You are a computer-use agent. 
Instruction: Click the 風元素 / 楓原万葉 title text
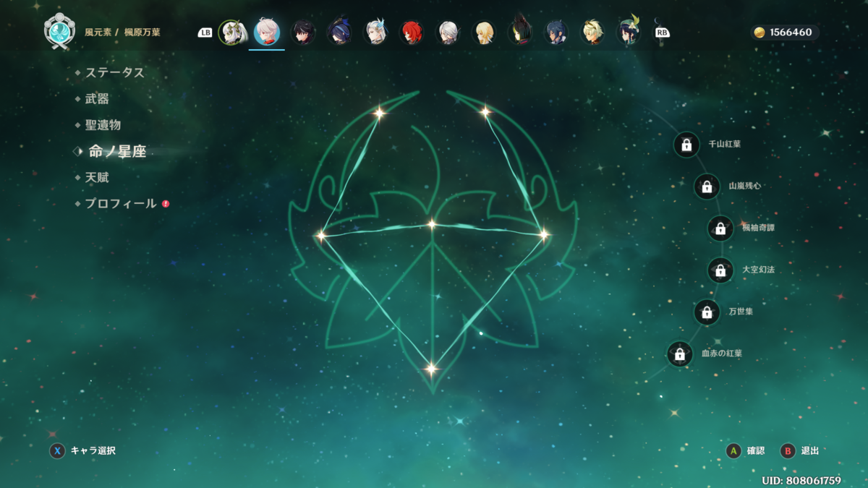point(122,33)
